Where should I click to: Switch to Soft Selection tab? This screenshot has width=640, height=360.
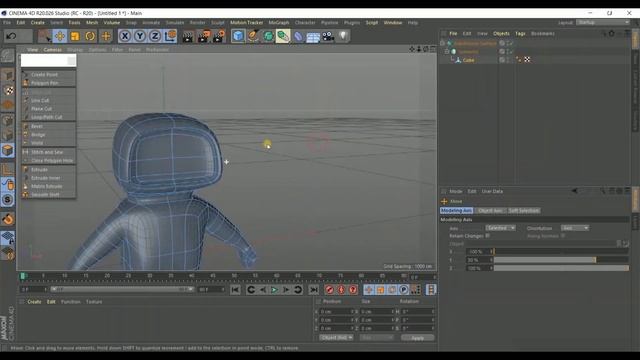tap(524, 211)
